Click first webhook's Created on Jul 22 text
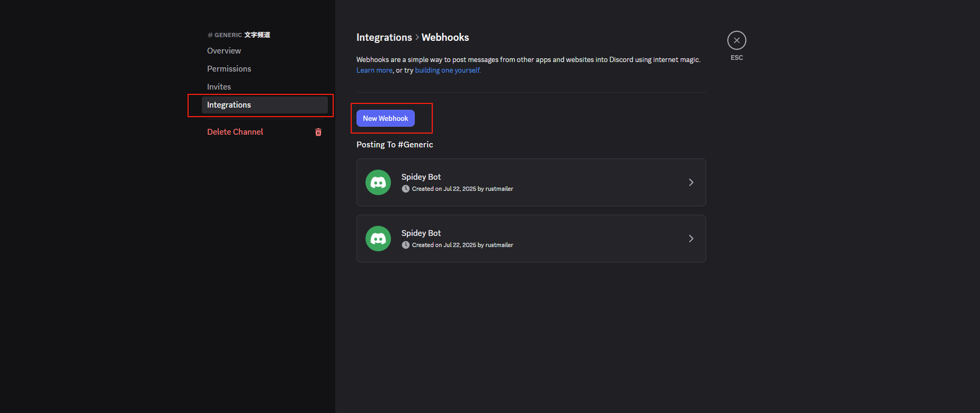This screenshot has height=413, width=980. pos(462,189)
